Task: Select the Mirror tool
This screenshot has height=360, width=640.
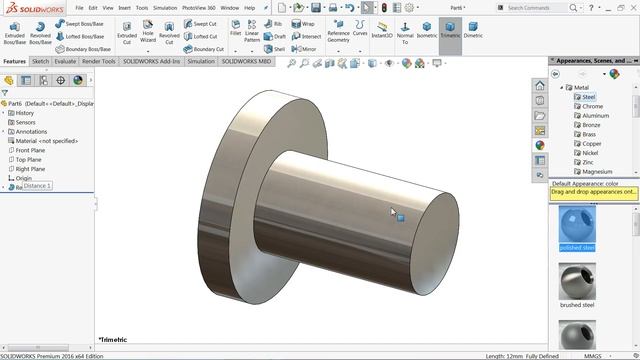Action: (304, 49)
